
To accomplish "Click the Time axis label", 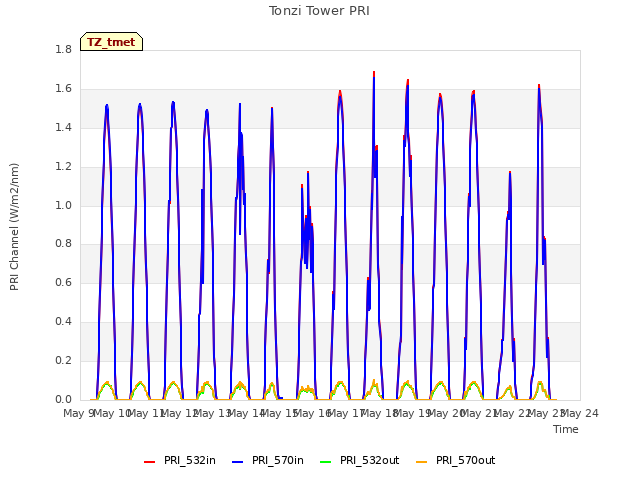I will 566,429.
